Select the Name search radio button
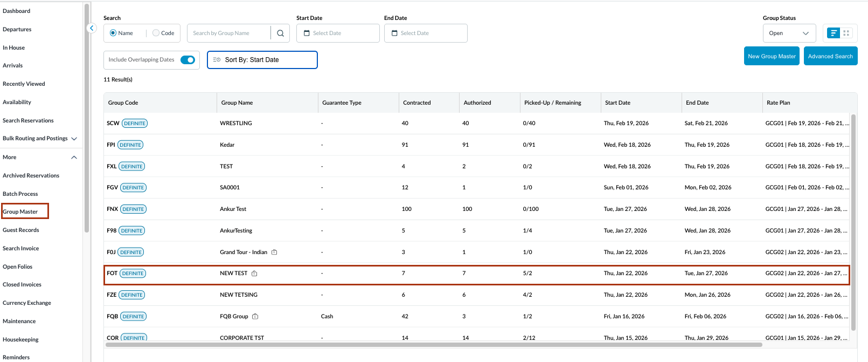868x362 pixels. pos(113,33)
